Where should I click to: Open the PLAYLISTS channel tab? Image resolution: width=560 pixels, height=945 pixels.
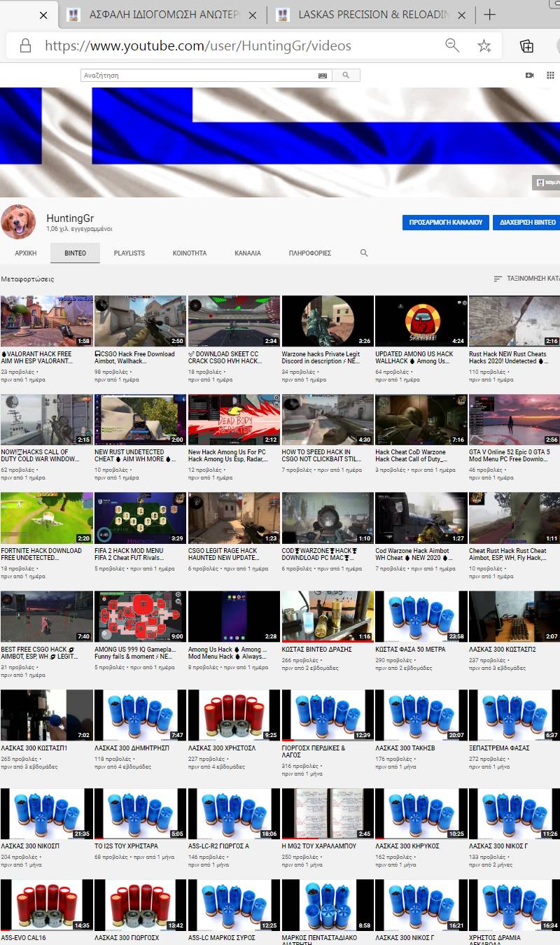[129, 253]
